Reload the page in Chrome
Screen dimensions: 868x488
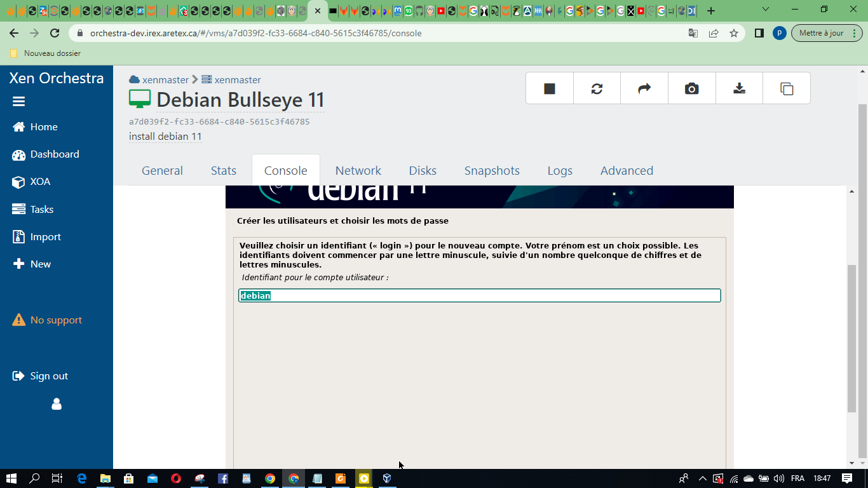tap(55, 33)
